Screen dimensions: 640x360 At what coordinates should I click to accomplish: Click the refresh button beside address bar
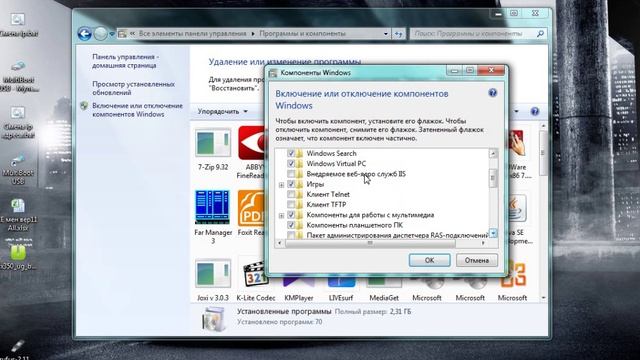pyautogui.click(x=398, y=34)
